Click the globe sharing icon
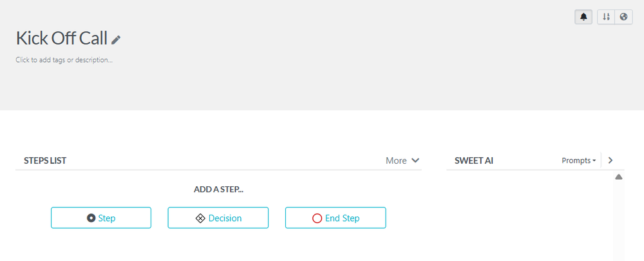The width and height of the screenshot is (644, 261). pos(623,17)
